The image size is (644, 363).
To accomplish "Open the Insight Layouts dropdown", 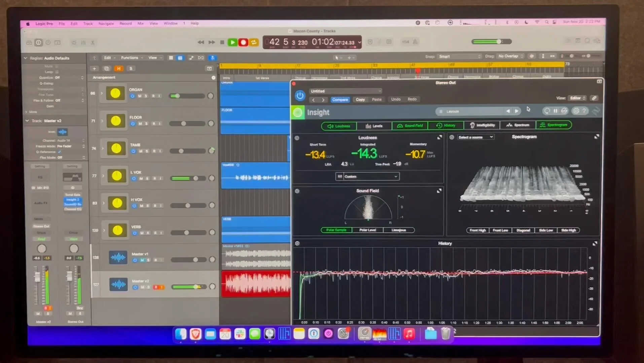I will (469, 111).
